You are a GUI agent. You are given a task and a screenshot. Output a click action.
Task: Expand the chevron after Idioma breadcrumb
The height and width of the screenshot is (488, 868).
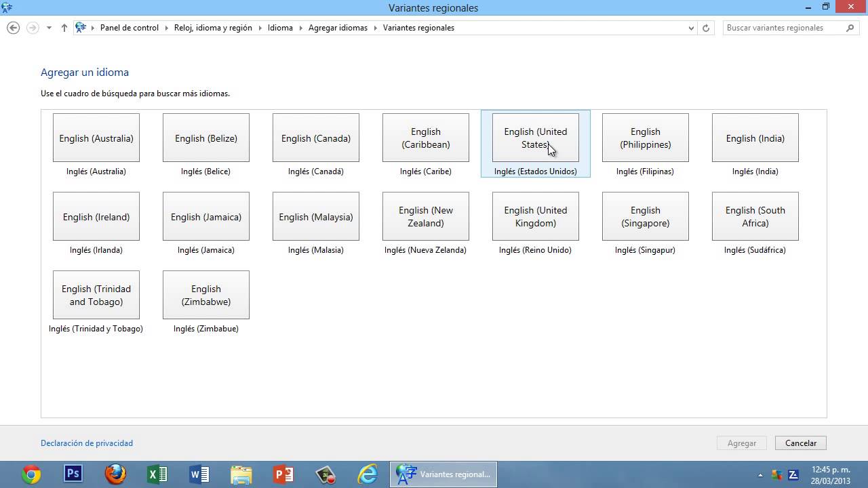pos(300,28)
